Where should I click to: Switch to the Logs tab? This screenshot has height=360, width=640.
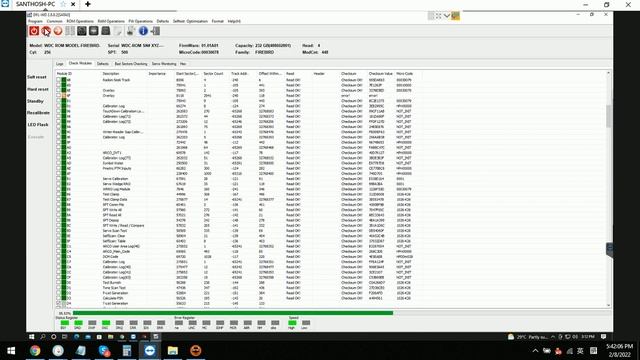[60, 64]
